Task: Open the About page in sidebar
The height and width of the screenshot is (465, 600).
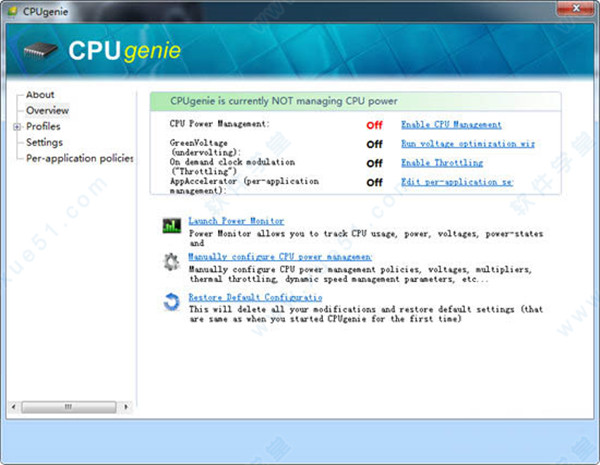Action: coord(40,95)
